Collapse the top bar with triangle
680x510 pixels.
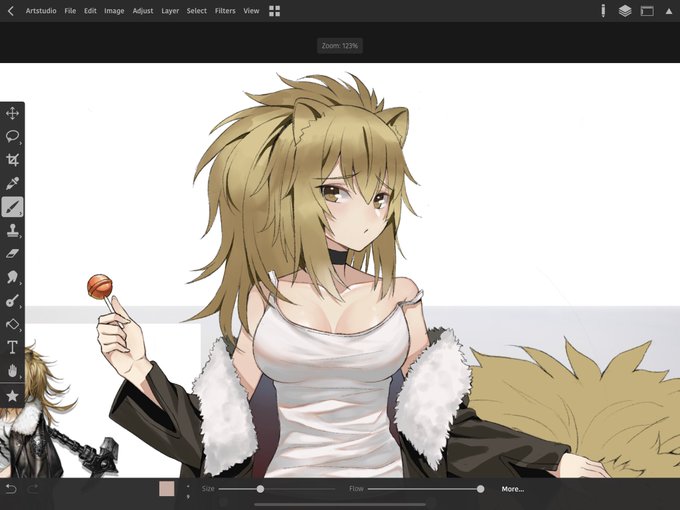point(669,12)
